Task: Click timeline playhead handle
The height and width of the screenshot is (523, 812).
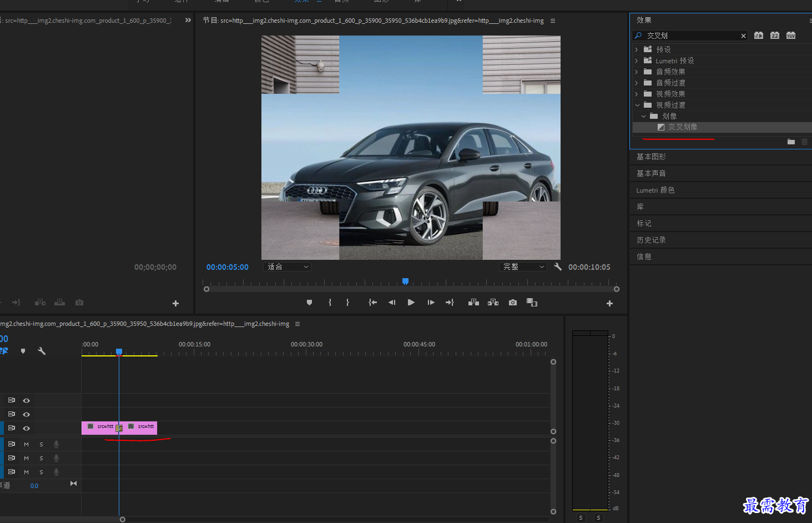Action: (119, 352)
